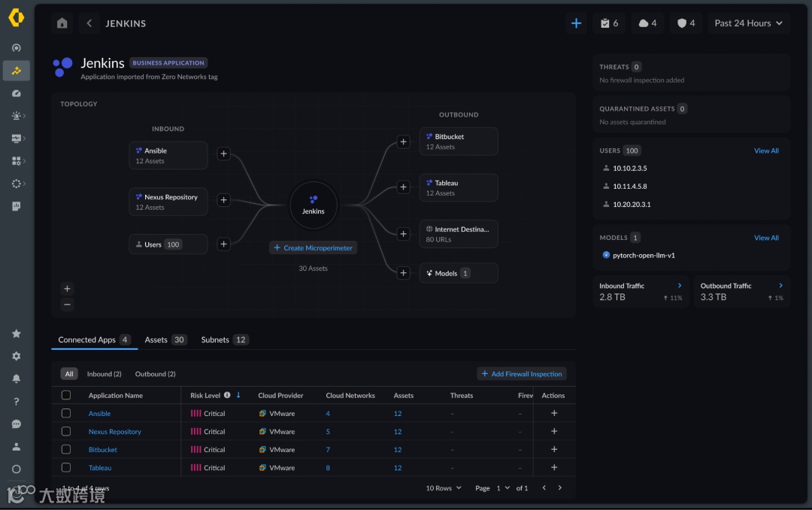812x510 pixels.
Task: Open the Ansible application link
Action: (99, 414)
